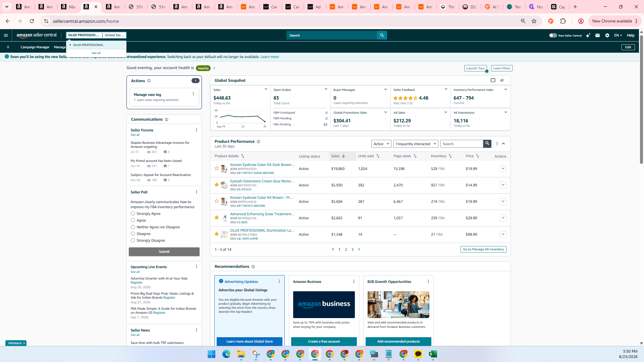Click the Windows Start button
The image size is (644, 362).
pos(212,354)
